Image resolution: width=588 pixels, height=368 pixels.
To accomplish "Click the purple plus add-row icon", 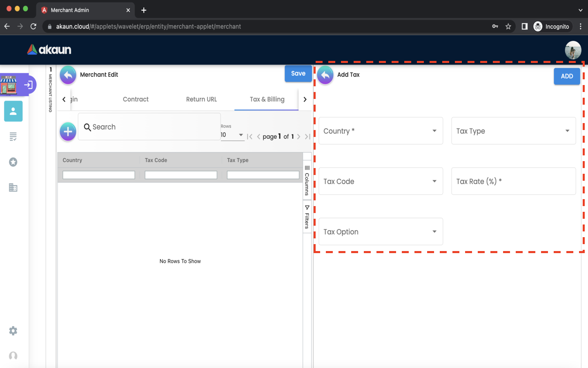I will (68, 132).
